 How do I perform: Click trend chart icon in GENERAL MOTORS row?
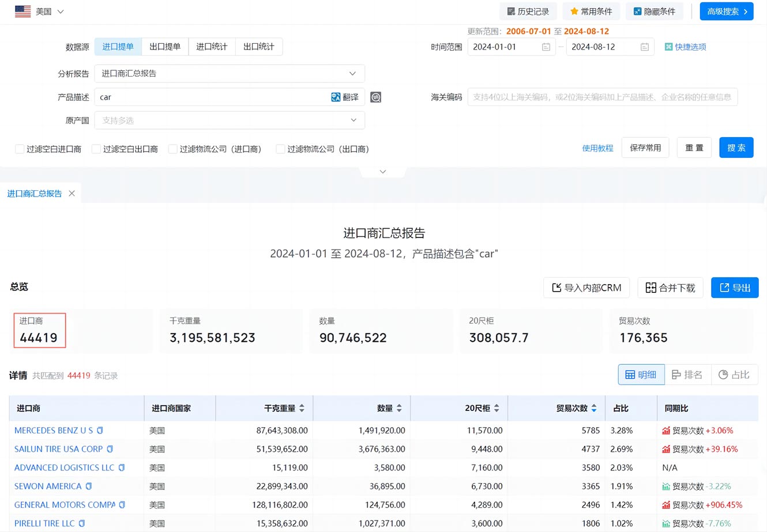(666, 505)
